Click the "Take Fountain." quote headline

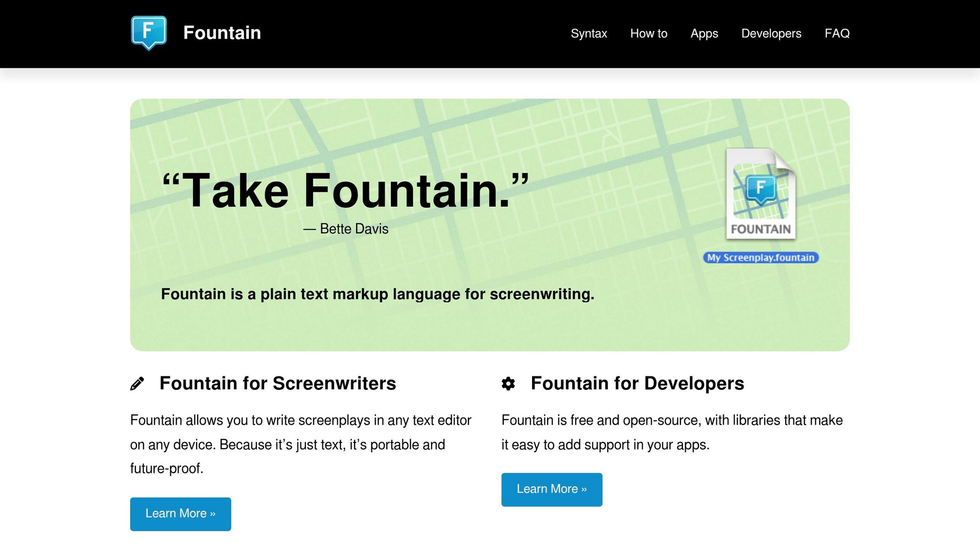pyautogui.click(x=345, y=190)
